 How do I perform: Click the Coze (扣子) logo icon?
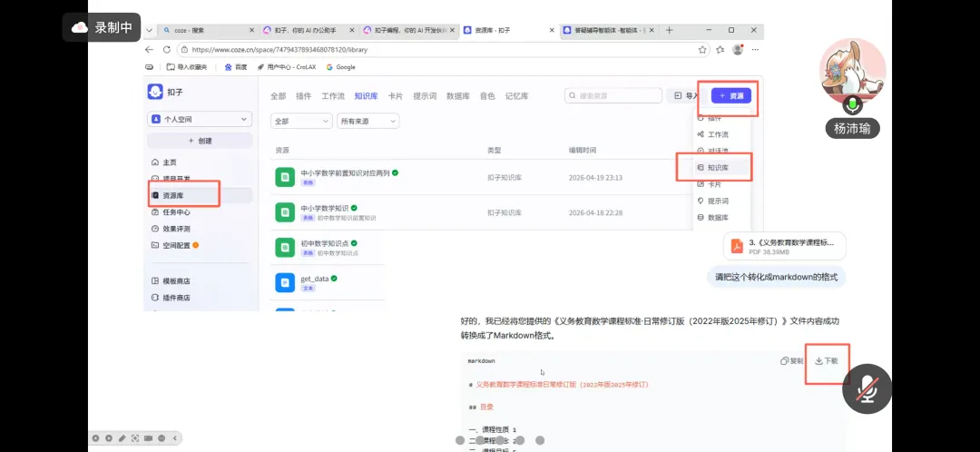click(x=155, y=92)
